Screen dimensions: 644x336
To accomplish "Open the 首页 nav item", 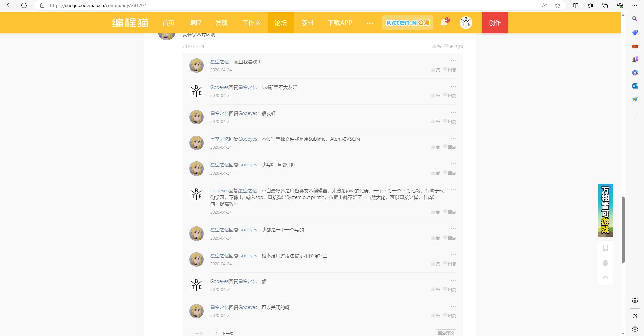I will pos(168,23).
